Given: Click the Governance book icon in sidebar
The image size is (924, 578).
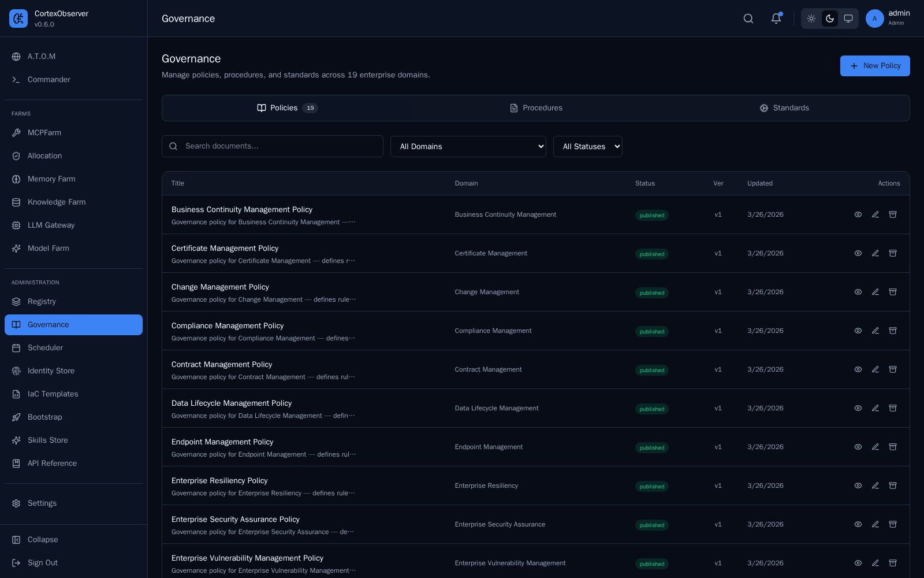Looking at the screenshot, I should coord(16,325).
